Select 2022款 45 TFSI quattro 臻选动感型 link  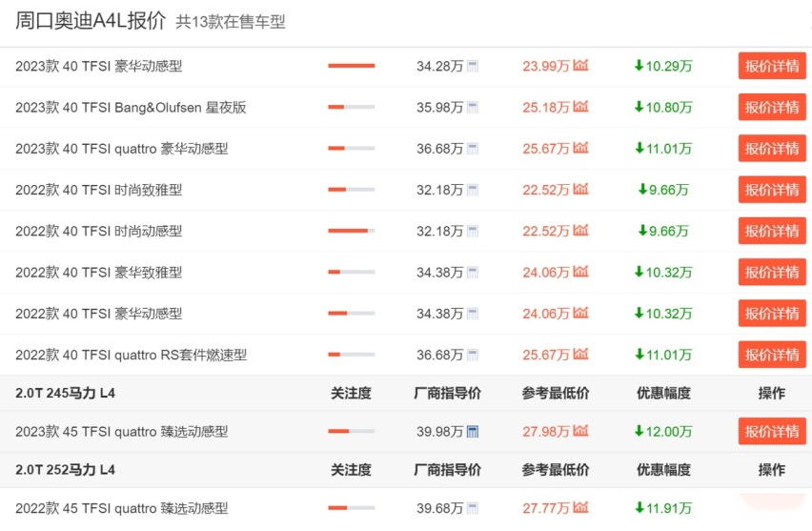122,508
